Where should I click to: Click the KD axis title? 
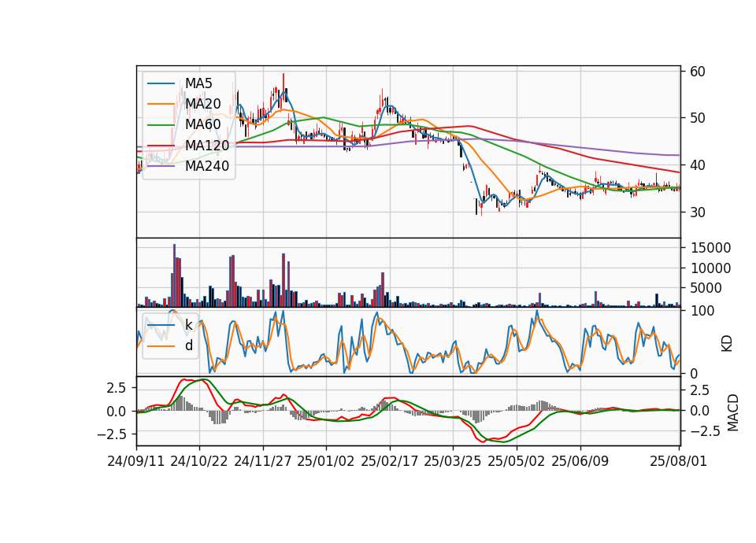[x=727, y=344]
